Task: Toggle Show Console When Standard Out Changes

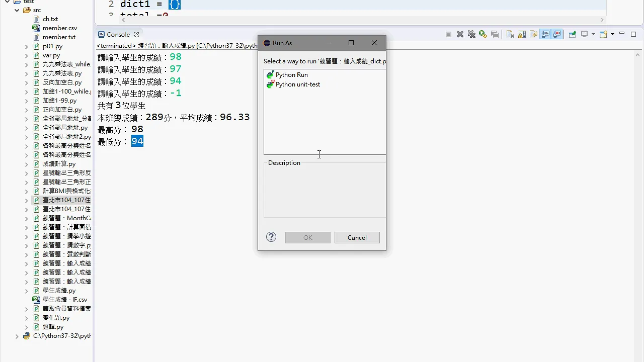Action: (545, 35)
